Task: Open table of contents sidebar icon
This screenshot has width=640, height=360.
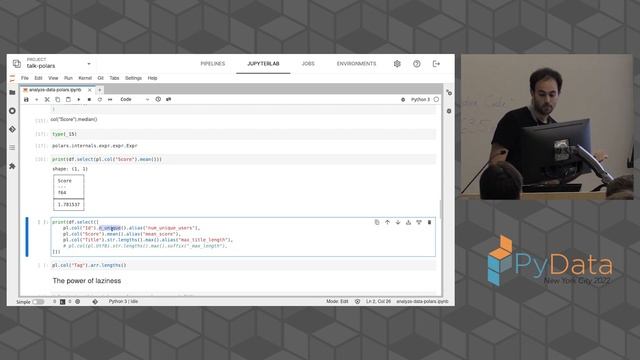Action: (12, 148)
